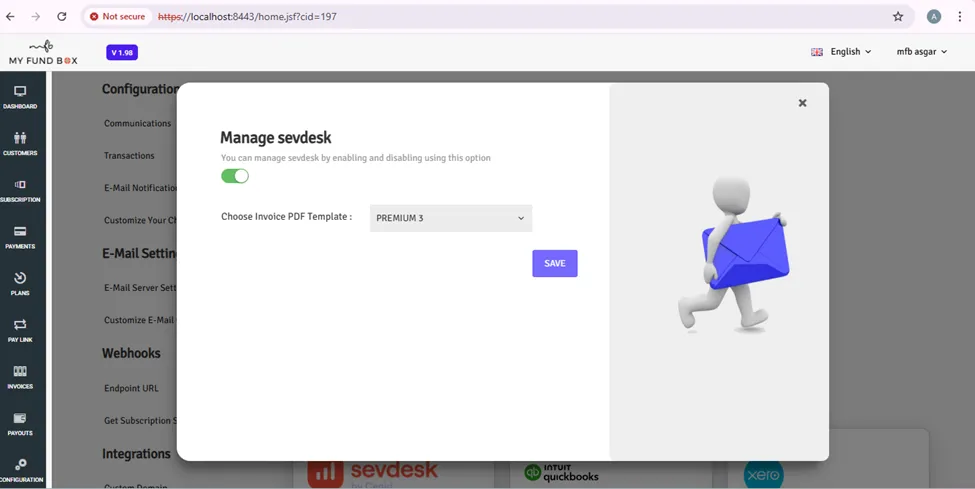Open Plans in sidebar
The width and height of the screenshot is (975, 489).
[20, 284]
